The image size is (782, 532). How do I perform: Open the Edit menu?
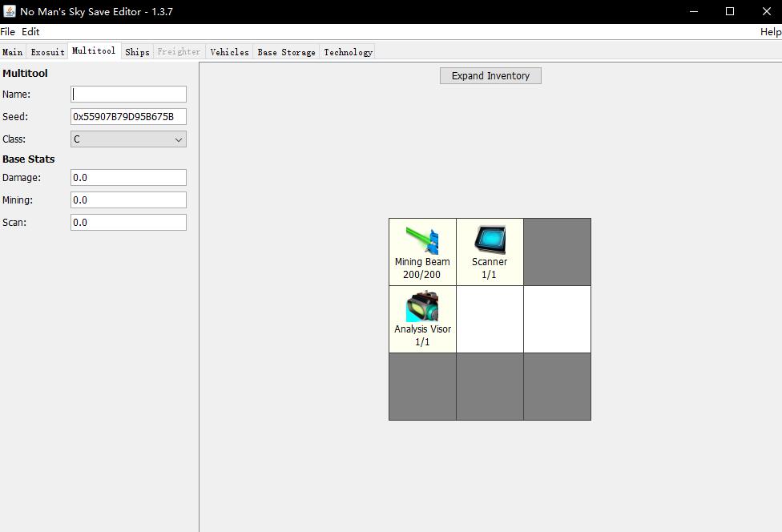click(30, 32)
